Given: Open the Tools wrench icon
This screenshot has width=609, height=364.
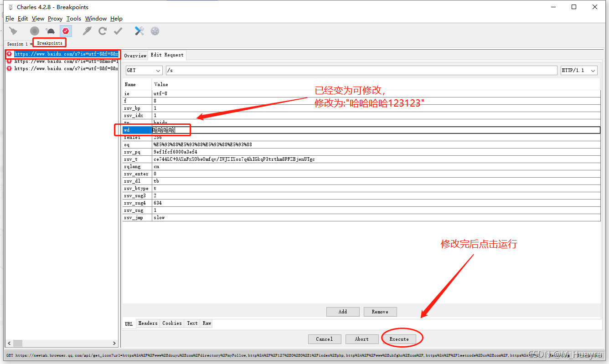Looking at the screenshot, I should pyautogui.click(x=139, y=31).
